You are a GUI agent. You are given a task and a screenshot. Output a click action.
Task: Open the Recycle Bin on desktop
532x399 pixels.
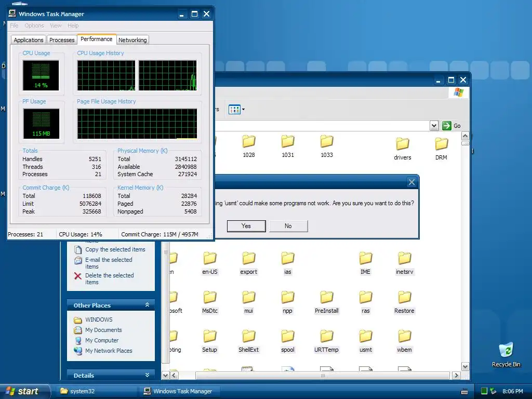point(506,354)
